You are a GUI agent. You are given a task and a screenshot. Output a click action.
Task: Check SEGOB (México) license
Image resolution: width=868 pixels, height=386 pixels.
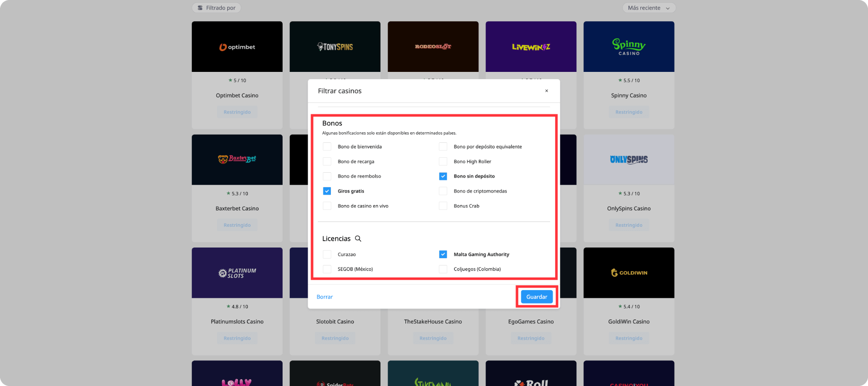[327, 269]
